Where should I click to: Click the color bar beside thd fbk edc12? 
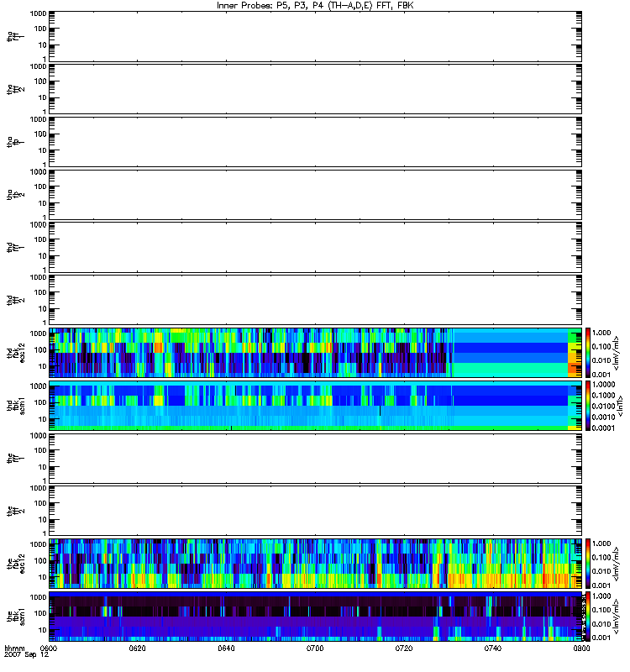coord(588,353)
